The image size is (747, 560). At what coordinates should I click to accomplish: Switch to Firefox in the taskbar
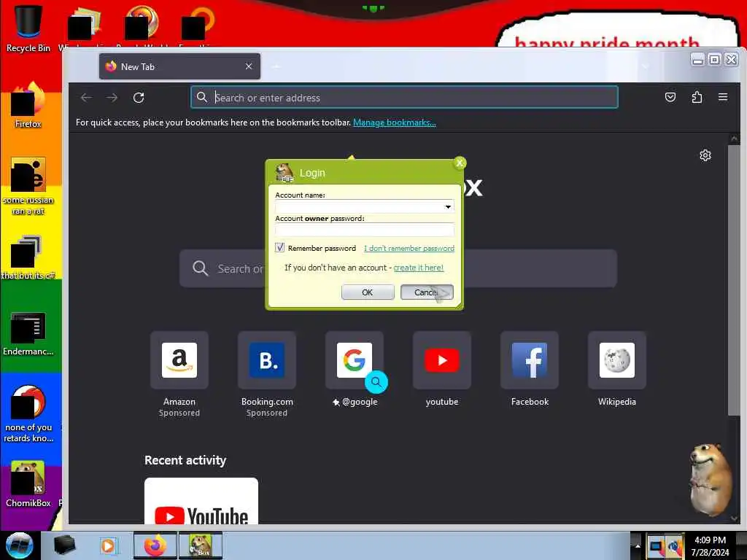coord(155,545)
